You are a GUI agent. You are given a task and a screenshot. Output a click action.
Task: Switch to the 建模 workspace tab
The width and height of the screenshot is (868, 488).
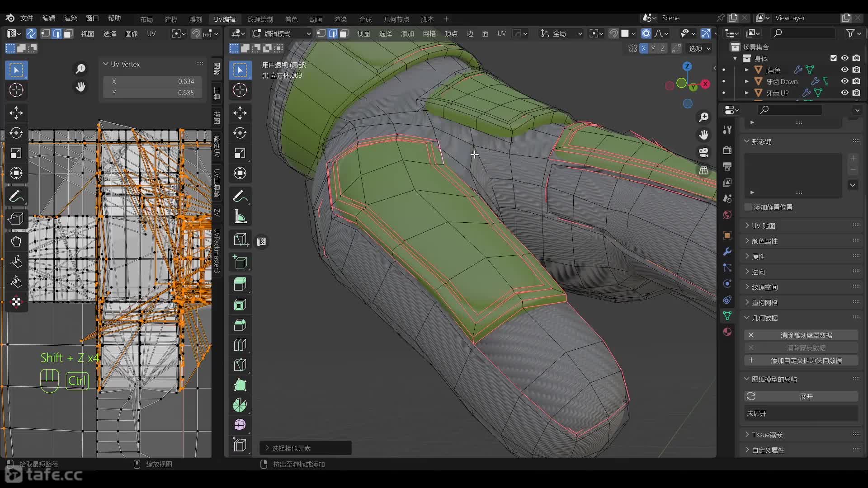point(171,19)
